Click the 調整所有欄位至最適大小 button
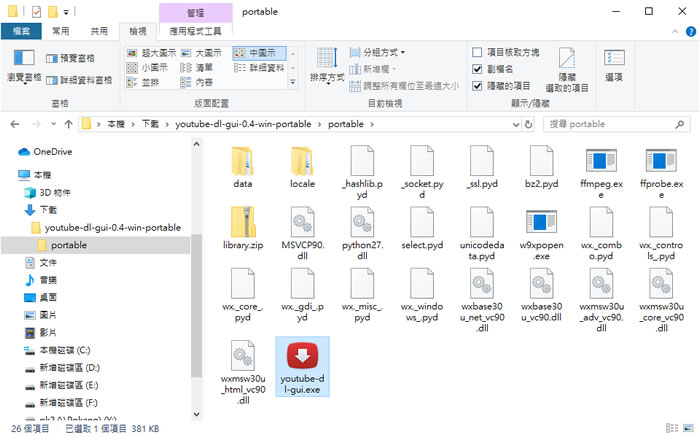 (404, 86)
